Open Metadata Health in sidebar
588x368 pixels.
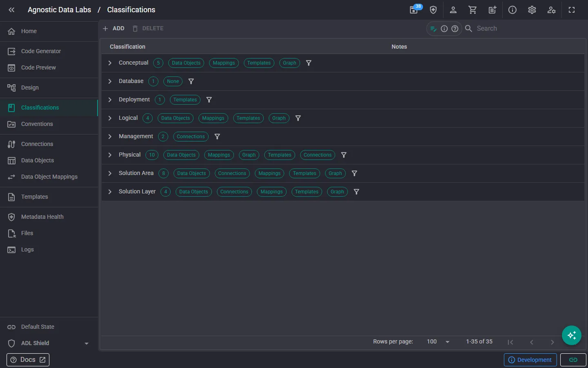[49, 217]
